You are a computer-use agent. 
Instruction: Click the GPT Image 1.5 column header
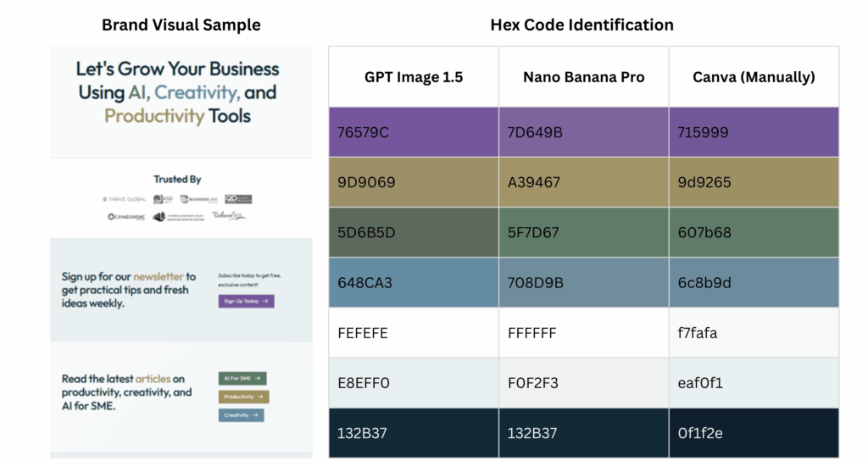click(414, 77)
